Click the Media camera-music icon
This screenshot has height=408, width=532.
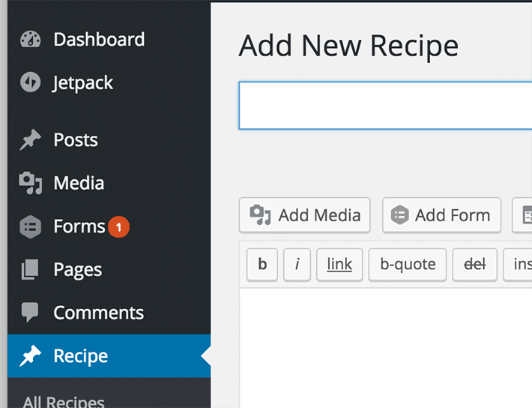tap(30, 183)
